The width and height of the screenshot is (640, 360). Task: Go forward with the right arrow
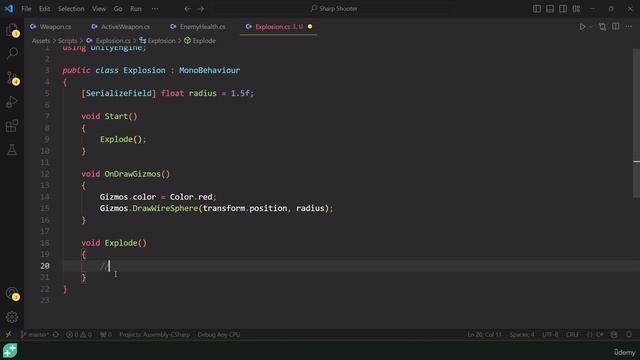[x=200, y=9]
